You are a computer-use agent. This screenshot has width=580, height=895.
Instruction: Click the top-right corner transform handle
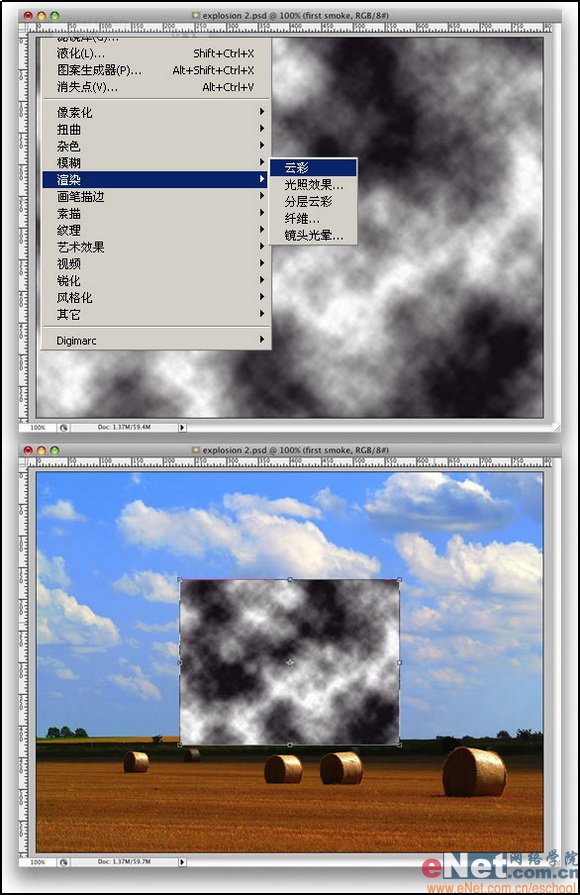coord(399,579)
